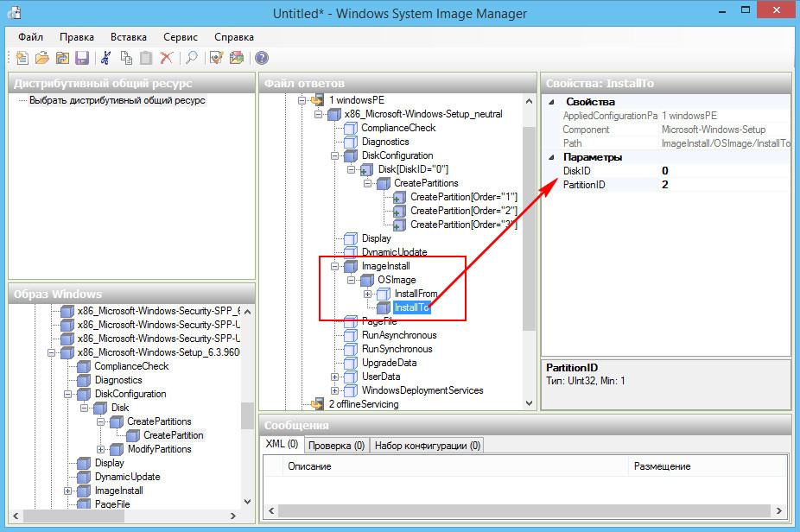Validate the answer file via checkmark icon
Image resolution: width=800 pixels, height=532 pixels.
point(216,58)
